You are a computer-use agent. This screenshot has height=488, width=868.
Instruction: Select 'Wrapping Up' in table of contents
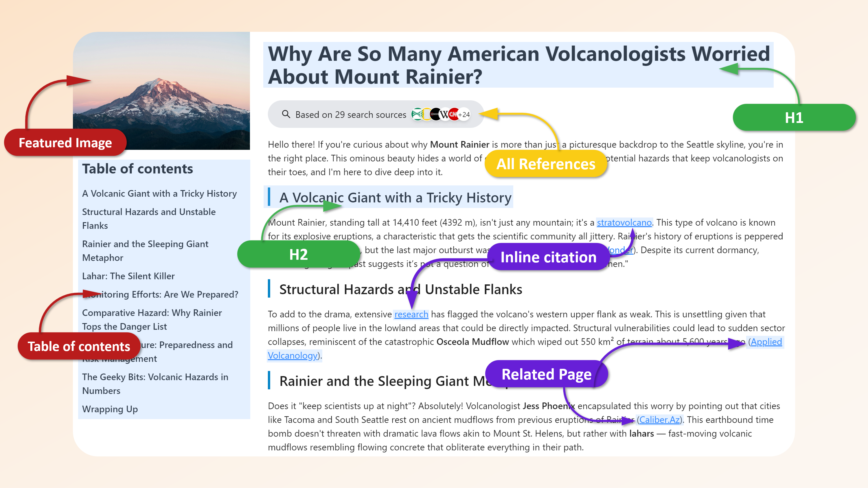coord(110,409)
